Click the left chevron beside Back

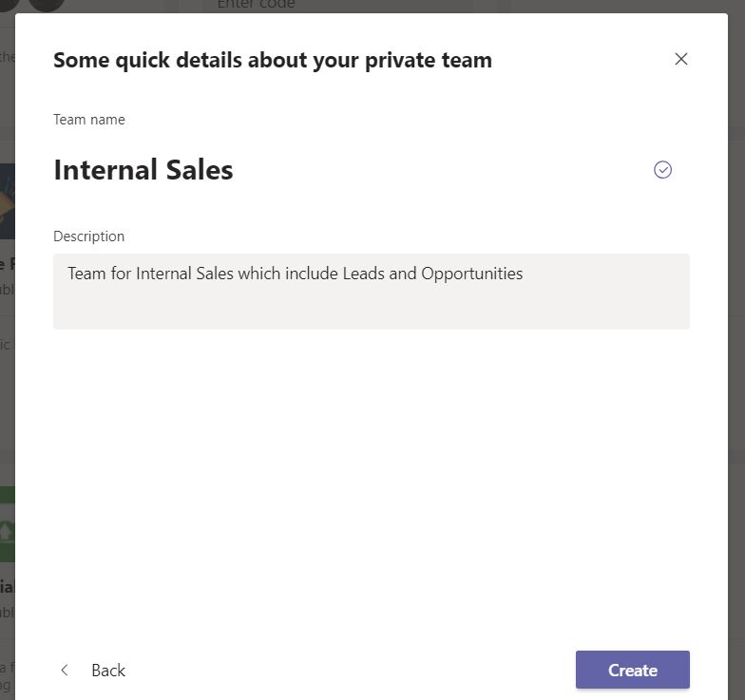65,671
